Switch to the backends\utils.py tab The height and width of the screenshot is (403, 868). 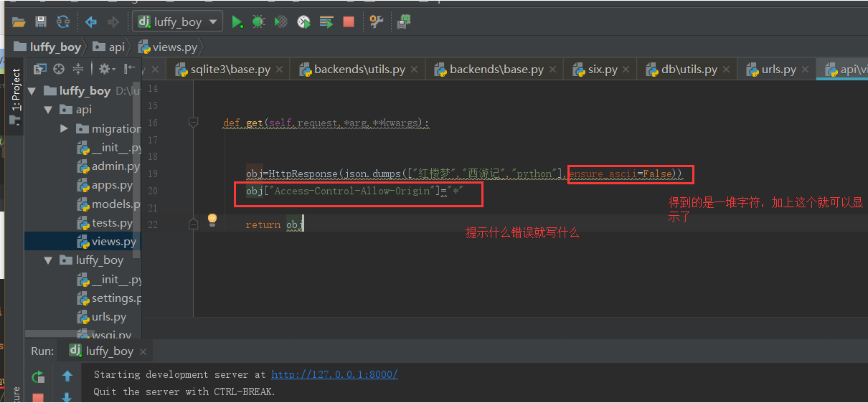pyautogui.click(x=359, y=70)
